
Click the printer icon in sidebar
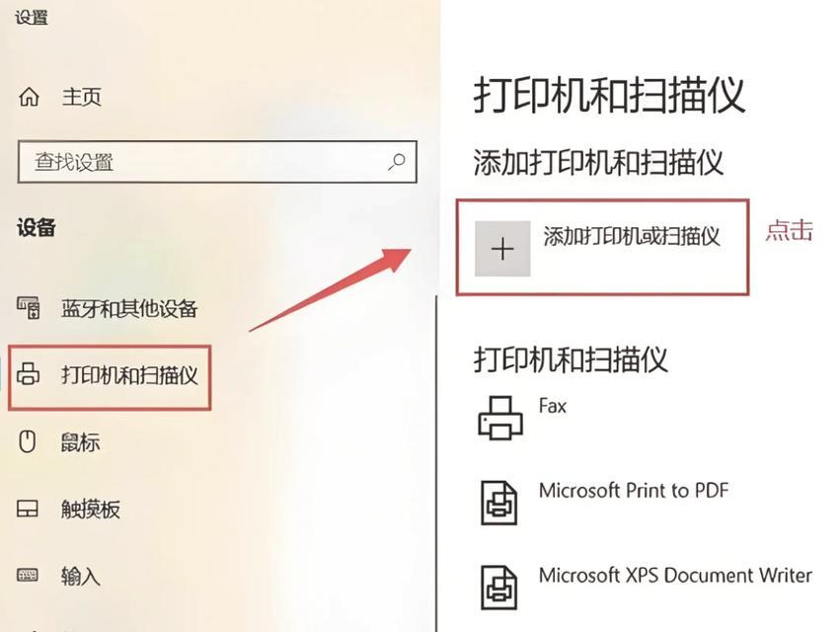tap(28, 373)
